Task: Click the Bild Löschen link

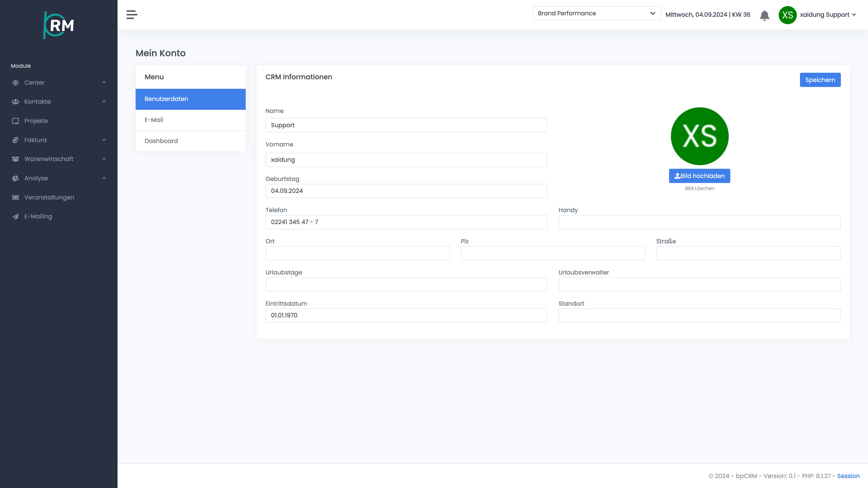Action: coord(700,188)
